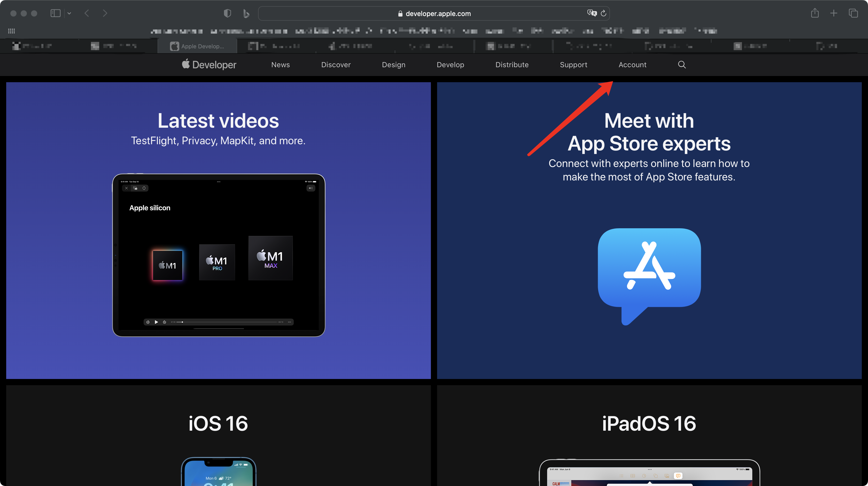Click 'Connect with experts online' description text
This screenshot has height=486, width=868.
tap(649, 170)
